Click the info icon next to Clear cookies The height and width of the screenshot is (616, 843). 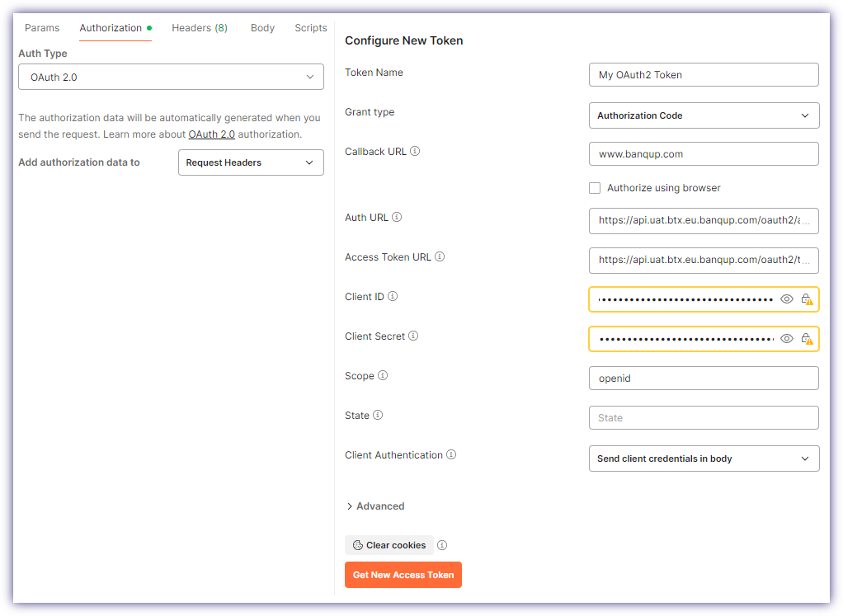(442, 545)
